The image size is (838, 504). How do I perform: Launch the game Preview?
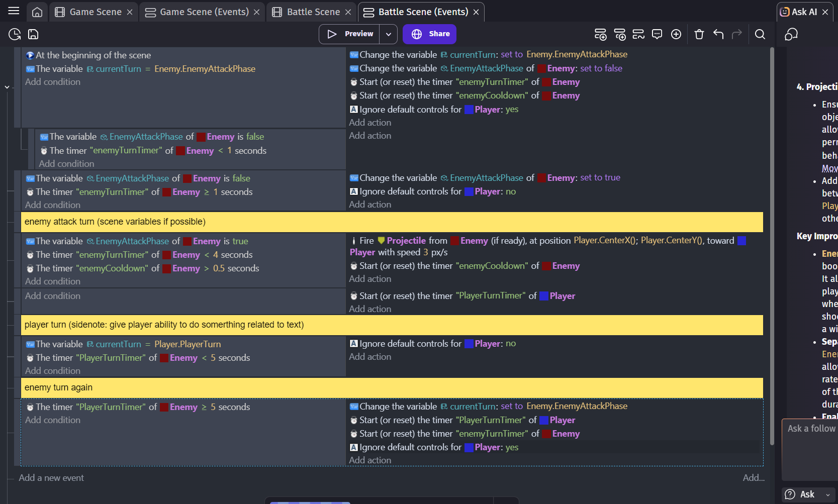point(351,34)
